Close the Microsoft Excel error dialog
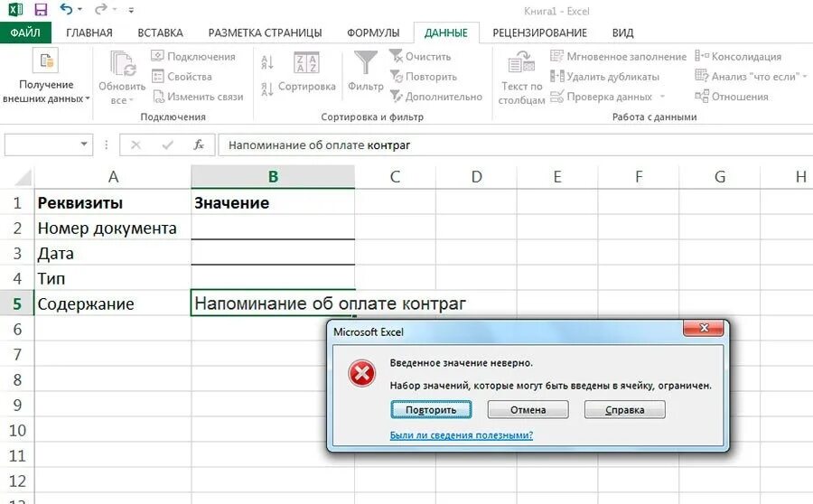This screenshot has height=504, width=813. (704, 328)
